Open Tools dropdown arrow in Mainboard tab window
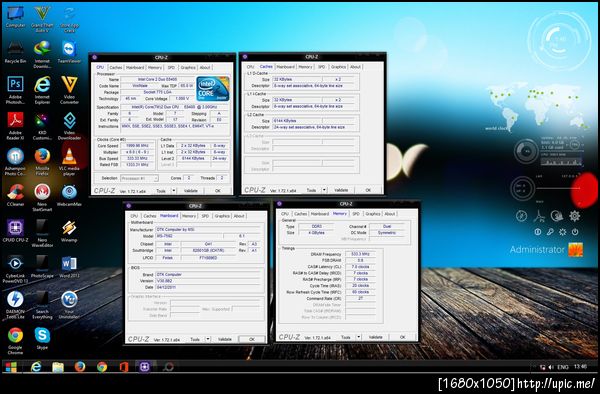This screenshot has width=600, height=394. pos(208,339)
